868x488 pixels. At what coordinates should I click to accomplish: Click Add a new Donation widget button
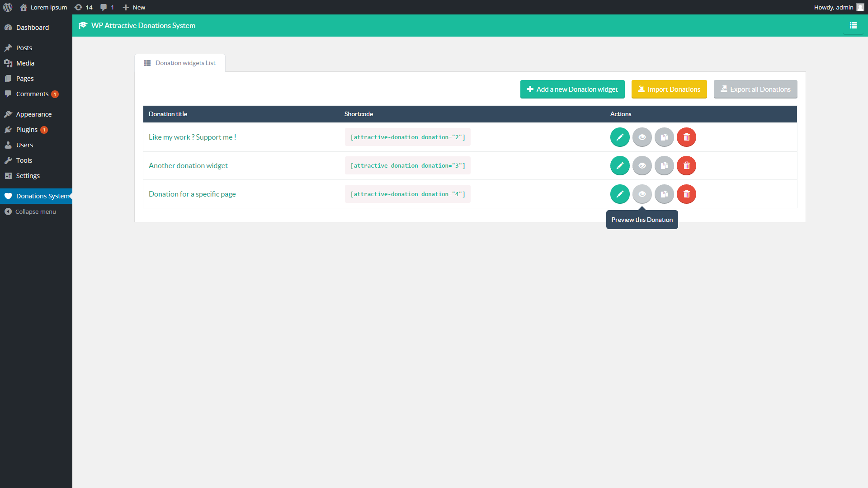click(x=572, y=89)
